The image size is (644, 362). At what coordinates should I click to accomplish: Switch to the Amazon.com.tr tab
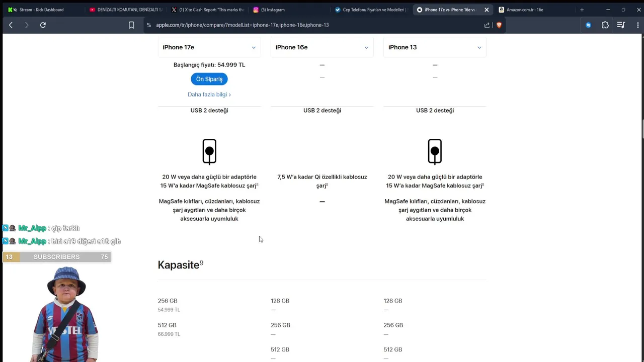(x=525, y=10)
